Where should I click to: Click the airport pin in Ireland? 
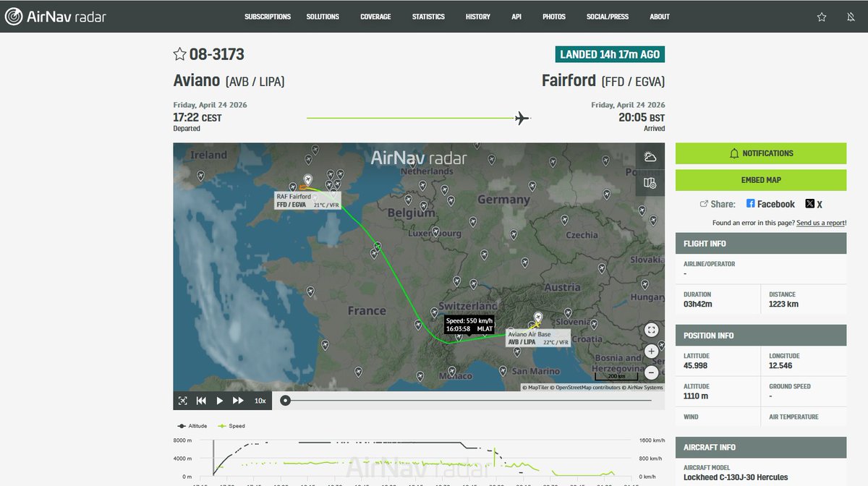point(201,175)
